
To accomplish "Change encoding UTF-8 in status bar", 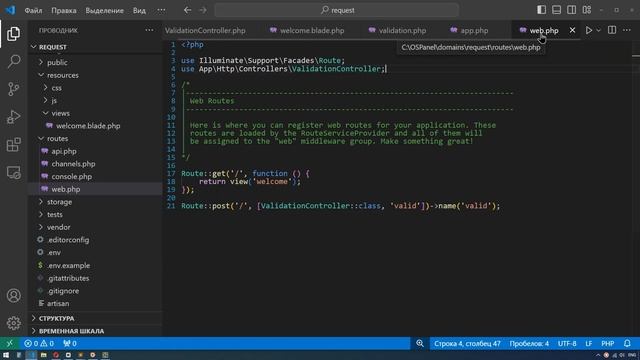I will [x=567, y=344].
